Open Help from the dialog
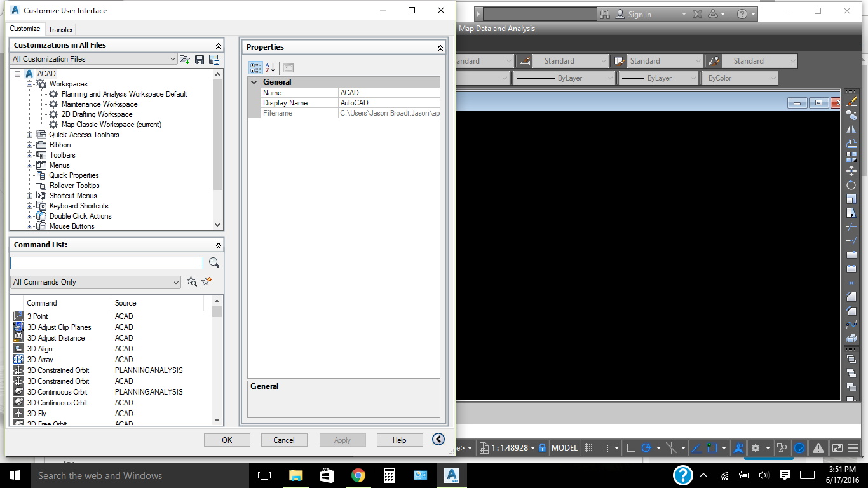The image size is (868, 488). click(400, 440)
